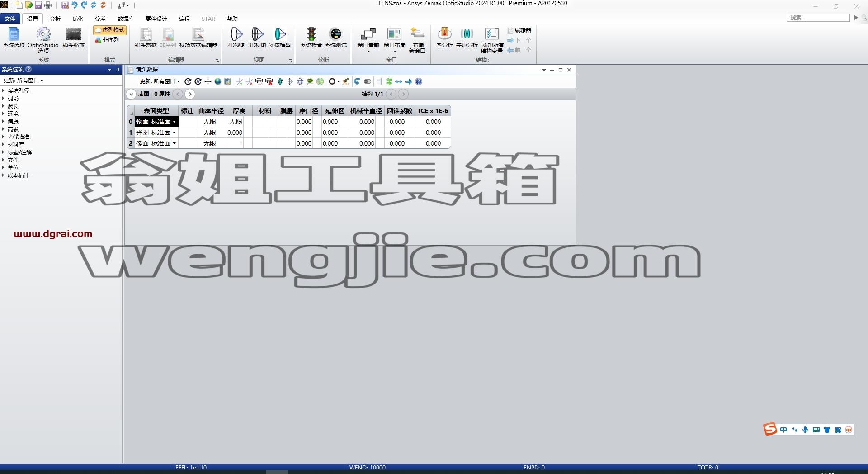Image resolution: width=868 pixels, height=474 pixels.
Task: Click 前一个 structure button
Action: (519, 50)
